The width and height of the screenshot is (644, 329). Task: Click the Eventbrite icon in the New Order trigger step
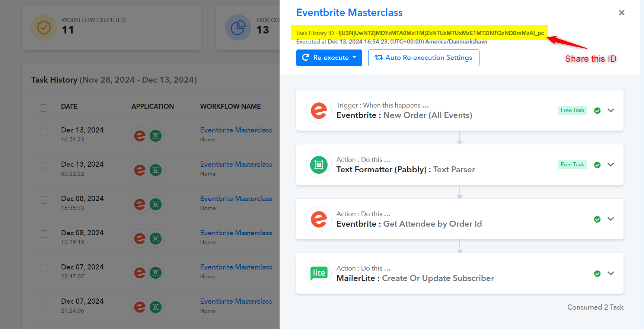[319, 111]
